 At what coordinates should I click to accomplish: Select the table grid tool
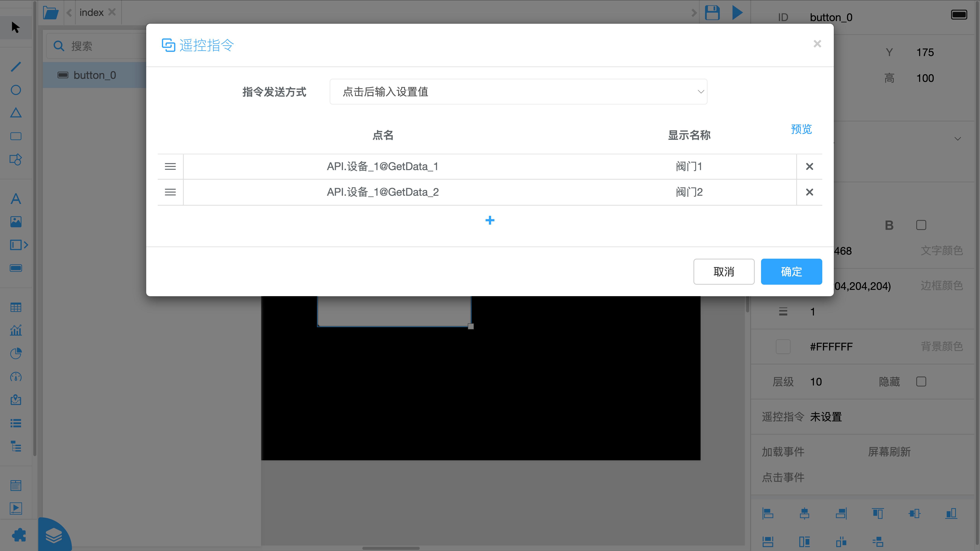point(16,307)
